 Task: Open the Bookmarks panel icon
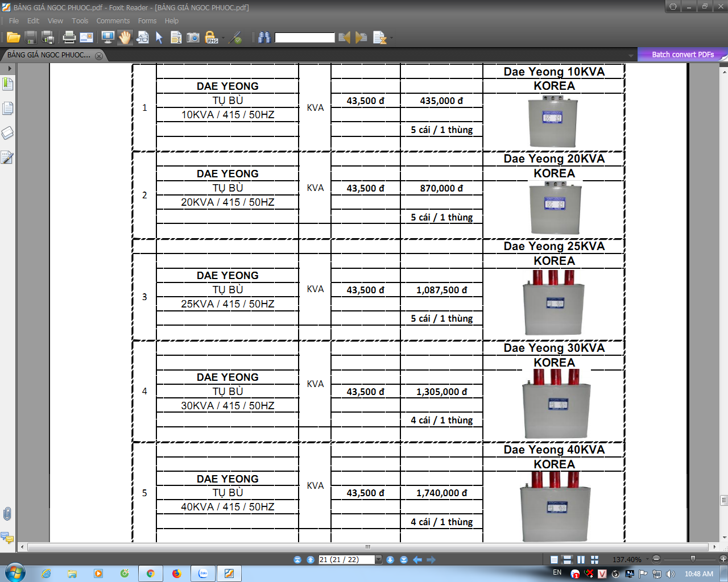pyautogui.click(x=7, y=84)
